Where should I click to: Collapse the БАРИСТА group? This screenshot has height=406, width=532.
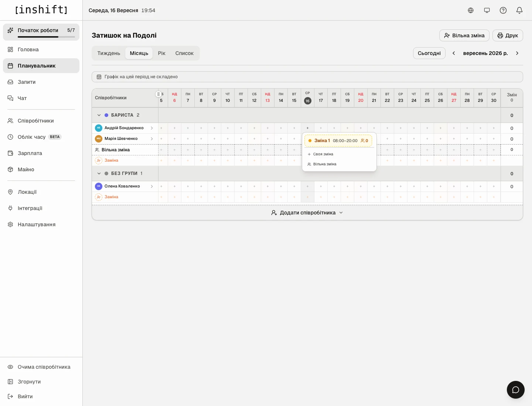pos(99,115)
